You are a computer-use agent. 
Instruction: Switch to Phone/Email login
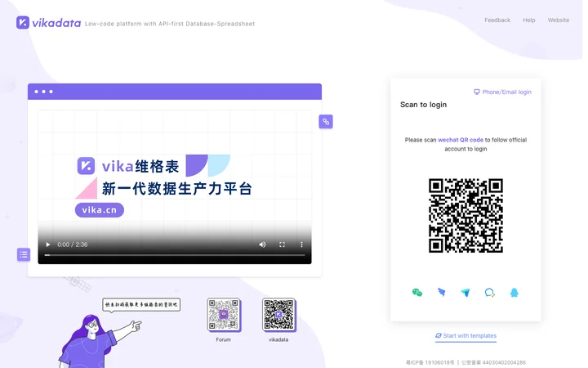(502, 92)
